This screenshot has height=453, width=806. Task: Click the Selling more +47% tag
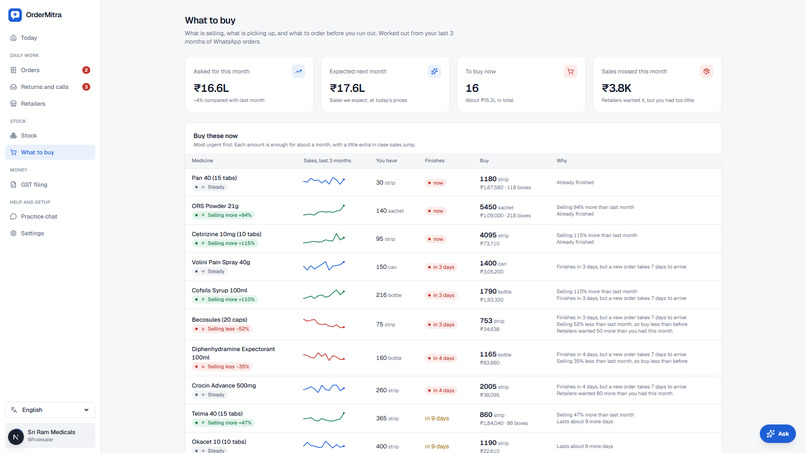[x=223, y=423]
